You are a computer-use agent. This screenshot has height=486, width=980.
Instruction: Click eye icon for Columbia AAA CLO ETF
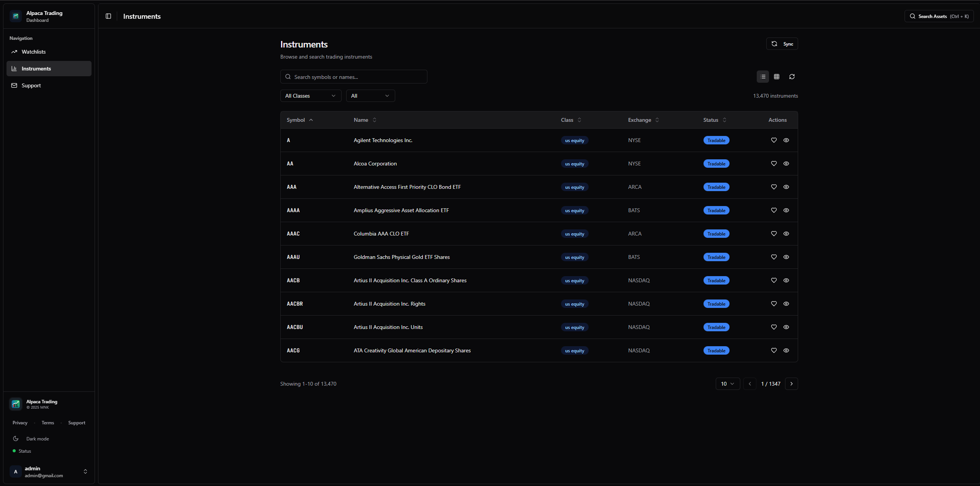pyautogui.click(x=786, y=234)
